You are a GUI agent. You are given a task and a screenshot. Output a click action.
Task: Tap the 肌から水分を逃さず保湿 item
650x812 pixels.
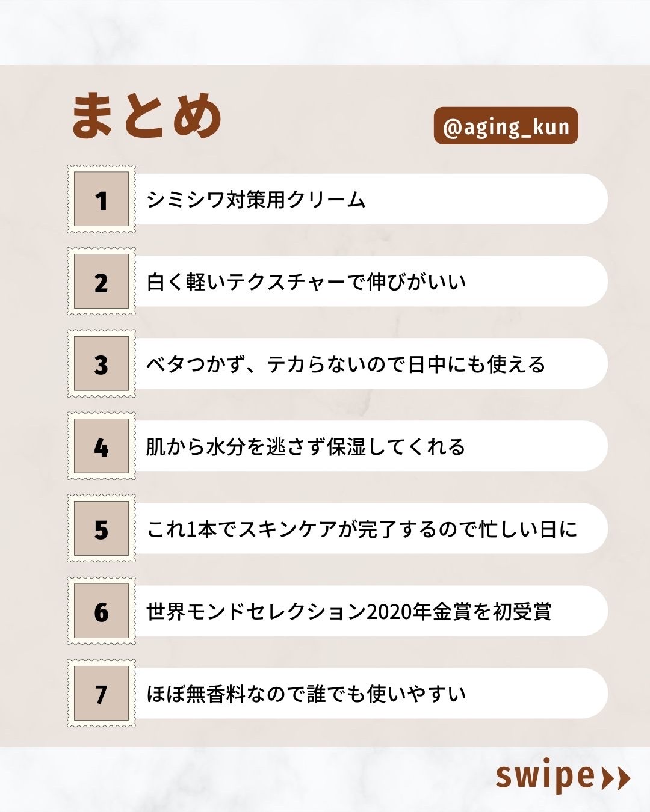coord(306,447)
